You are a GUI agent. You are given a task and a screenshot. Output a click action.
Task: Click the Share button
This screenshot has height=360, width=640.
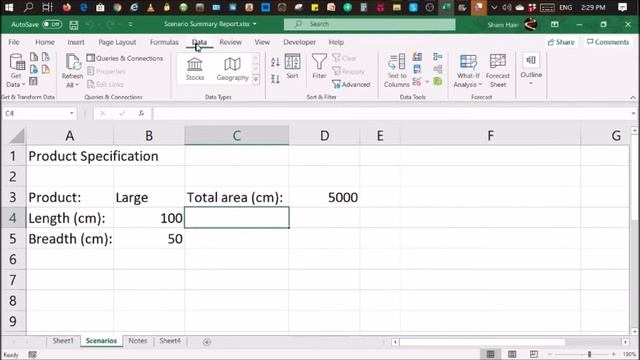point(561,42)
